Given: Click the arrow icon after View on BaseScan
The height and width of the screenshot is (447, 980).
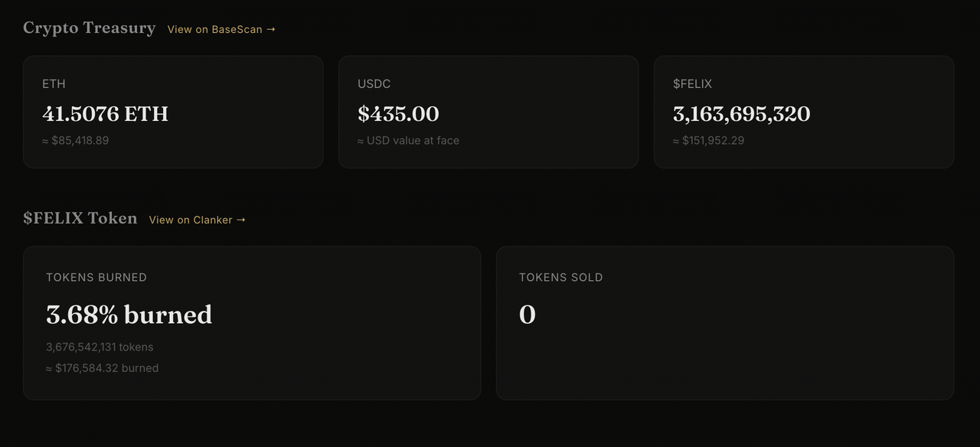Looking at the screenshot, I should 271,29.
